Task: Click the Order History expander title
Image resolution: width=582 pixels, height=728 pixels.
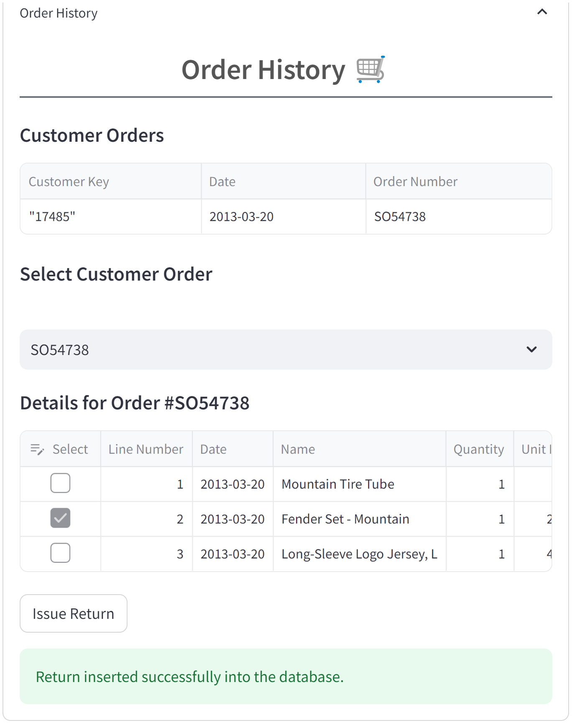Action: [59, 13]
